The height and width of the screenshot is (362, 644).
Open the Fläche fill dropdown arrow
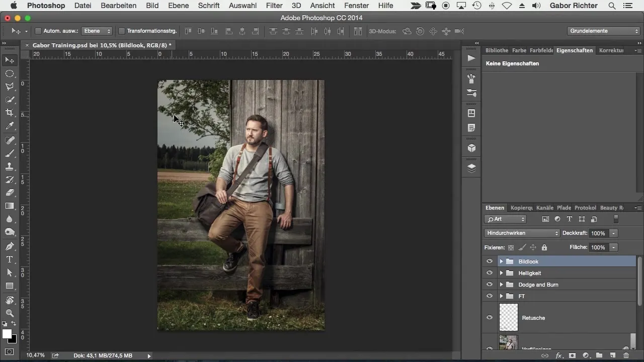(613, 247)
